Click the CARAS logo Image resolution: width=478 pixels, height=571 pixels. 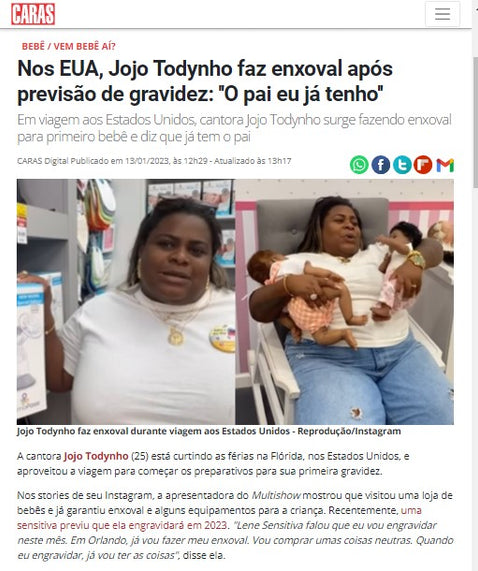tap(33, 14)
